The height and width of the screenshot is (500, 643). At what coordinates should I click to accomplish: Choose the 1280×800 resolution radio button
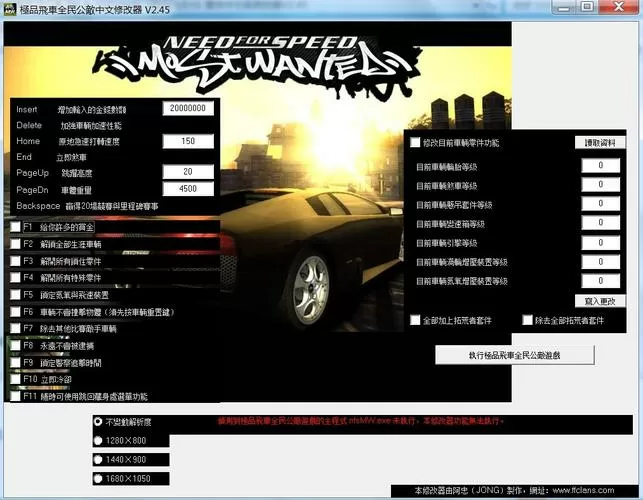pos(98,441)
